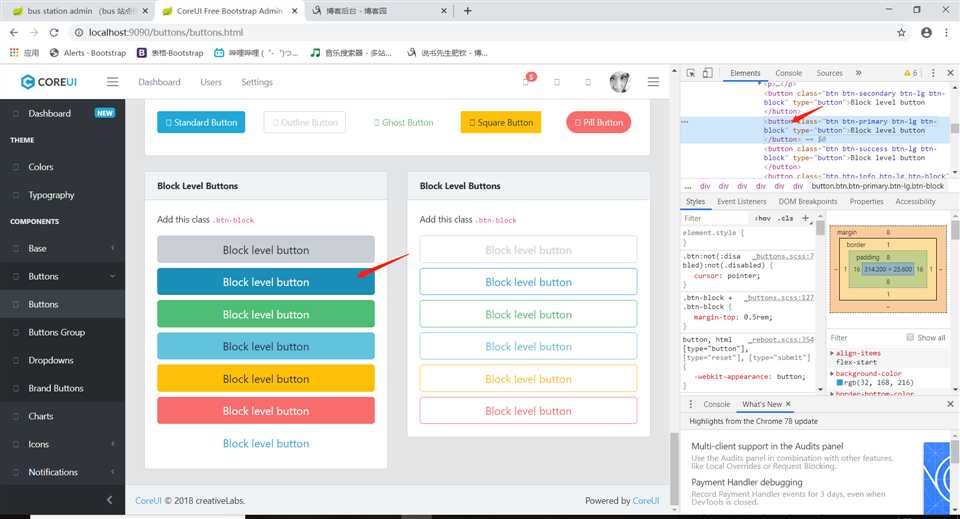960x519 pixels.
Task: Toggle the .cls class editor
Action: click(786, 218)
